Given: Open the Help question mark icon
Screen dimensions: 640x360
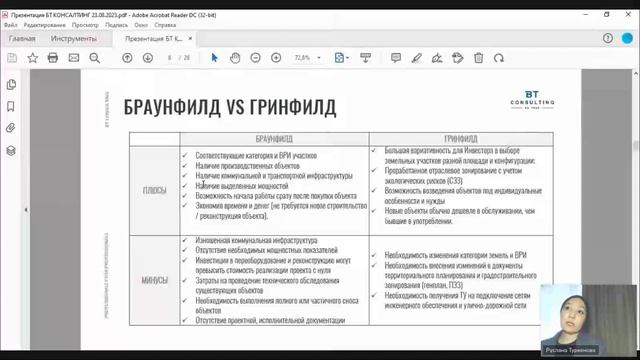Looking at the screenshot, I should tap(608, 38).
